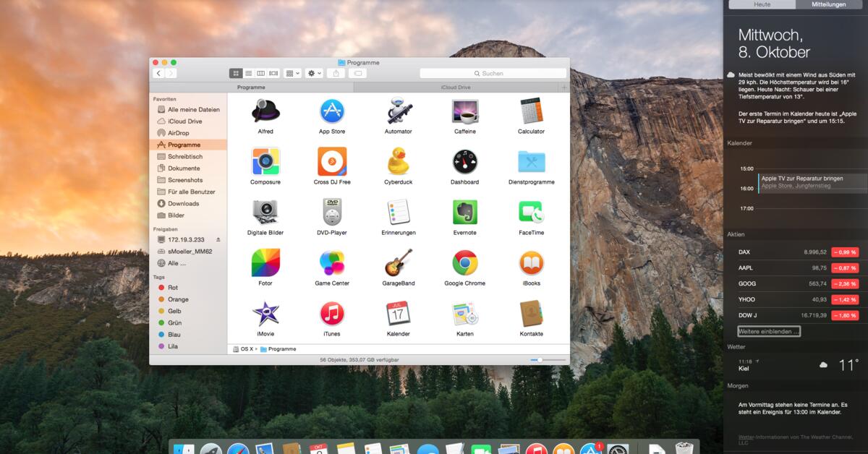Click the Google Chrome icon

coord(464,263)
